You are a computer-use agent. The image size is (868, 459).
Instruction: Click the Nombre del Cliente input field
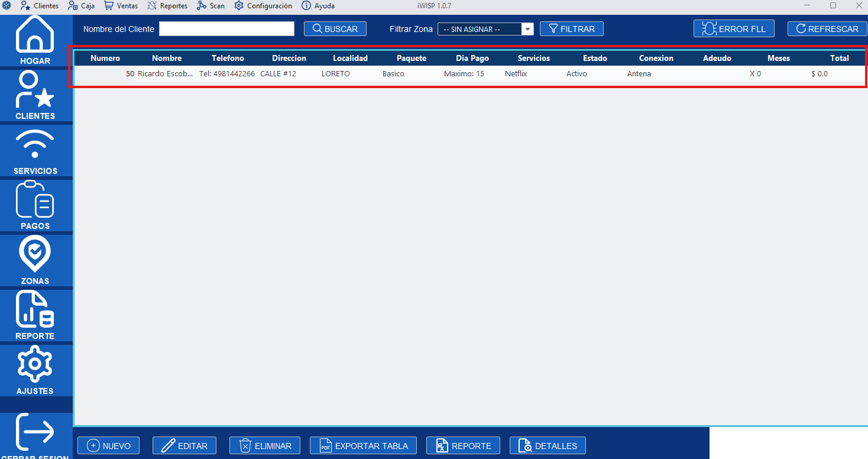click(226, 28)
